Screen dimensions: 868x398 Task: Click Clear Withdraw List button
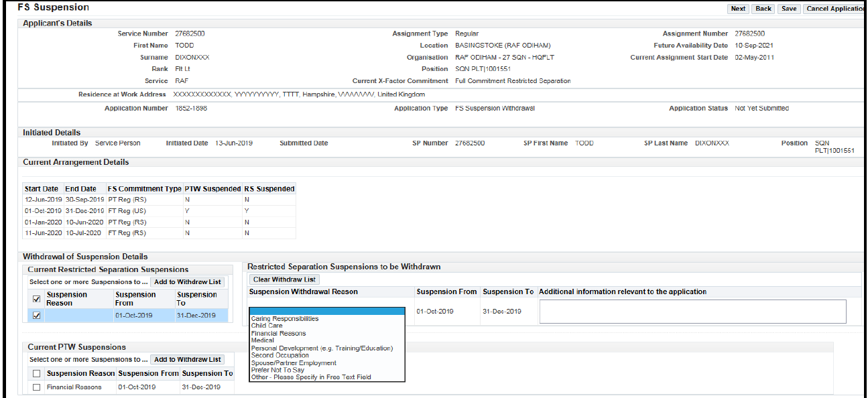tap(285, 279)
